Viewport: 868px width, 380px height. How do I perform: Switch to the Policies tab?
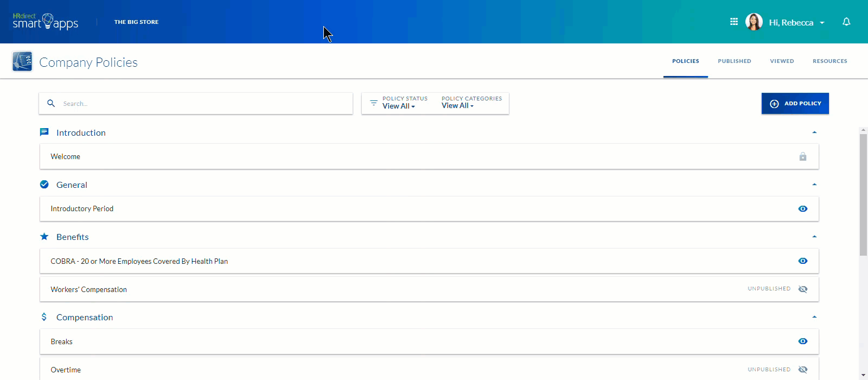(686, 61)
